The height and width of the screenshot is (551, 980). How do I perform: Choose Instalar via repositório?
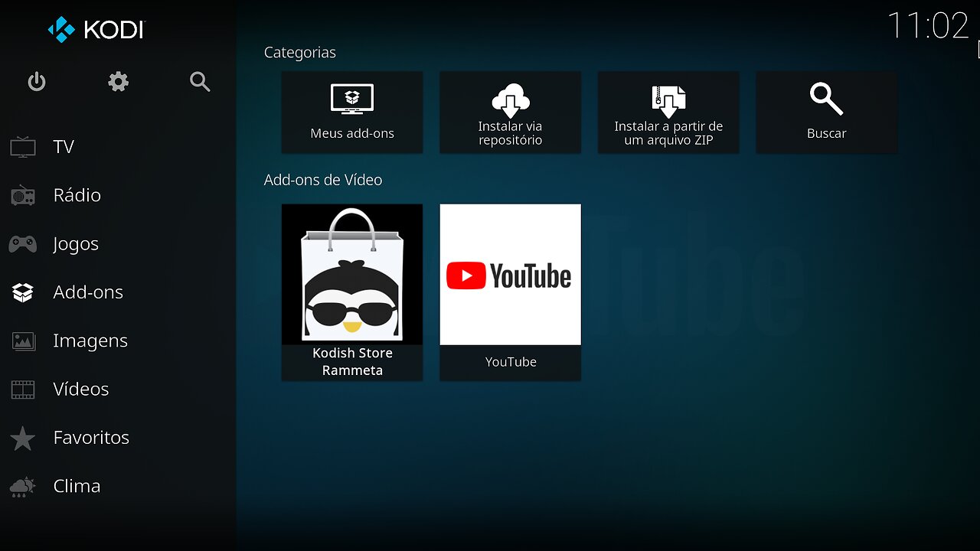click(510, 112)
